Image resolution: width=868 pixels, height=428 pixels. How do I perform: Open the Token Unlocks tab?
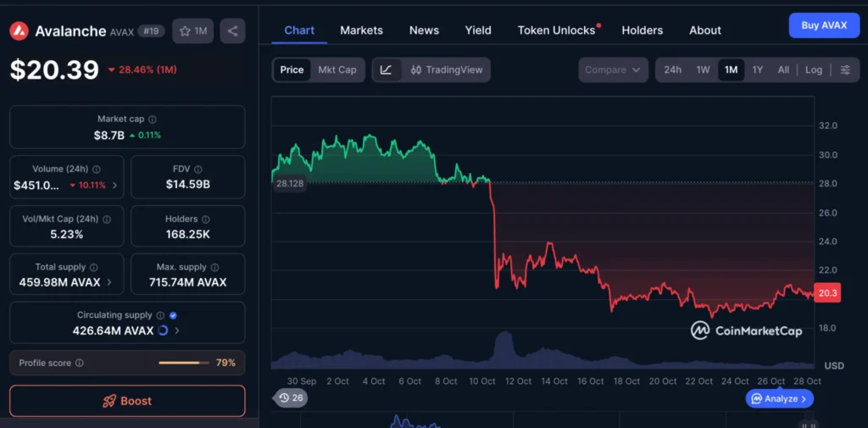[x=557, y=31]
